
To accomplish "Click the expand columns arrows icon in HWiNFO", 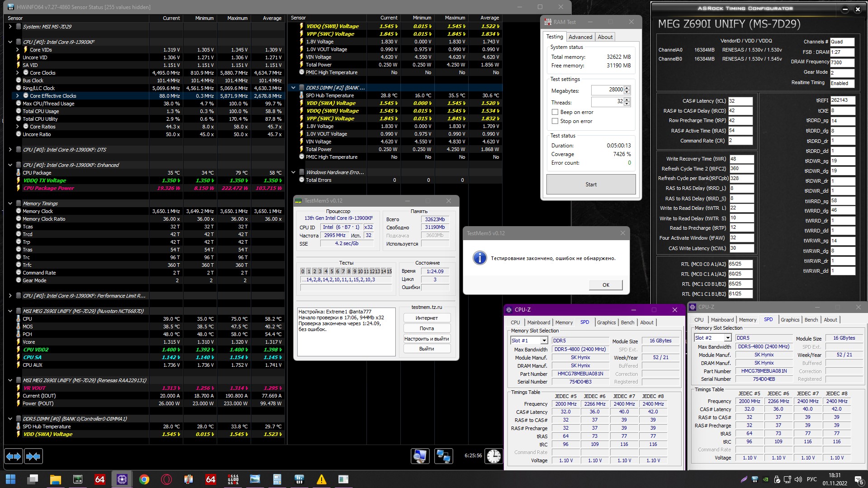I will 14,456.
